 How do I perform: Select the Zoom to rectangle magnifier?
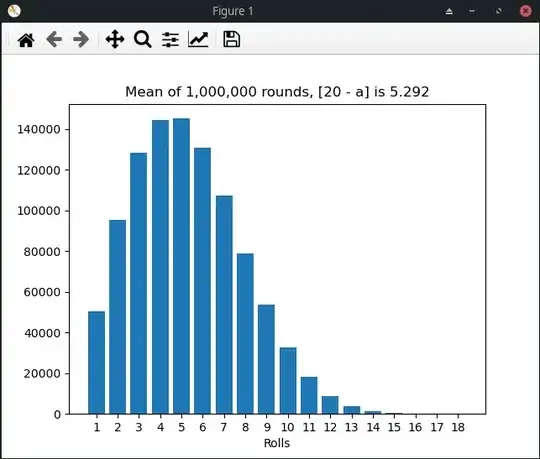pyautogui.click(x=143, y=39)
